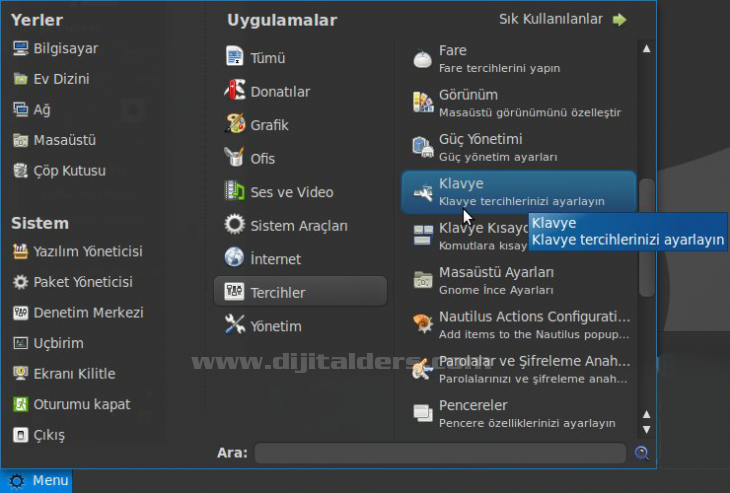Click the green favorites arrow
The height and width of the screenshot is (493, 730).
coord(619,20)
